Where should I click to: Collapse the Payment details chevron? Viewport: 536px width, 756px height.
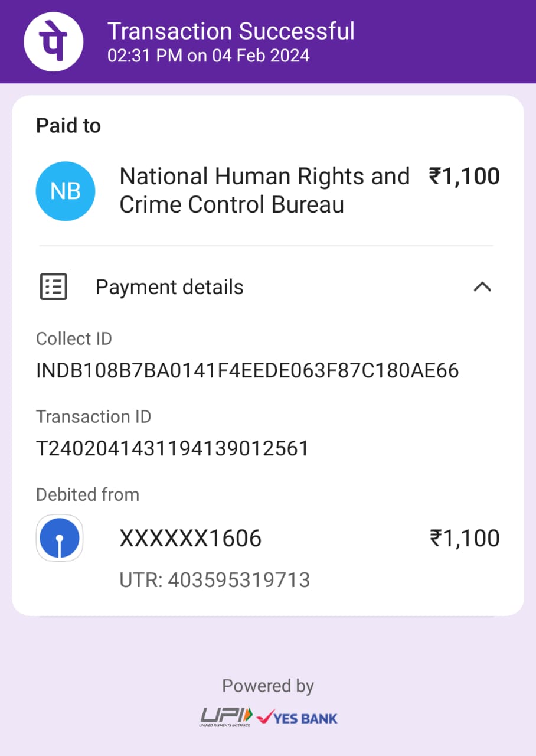coord(482,287)
